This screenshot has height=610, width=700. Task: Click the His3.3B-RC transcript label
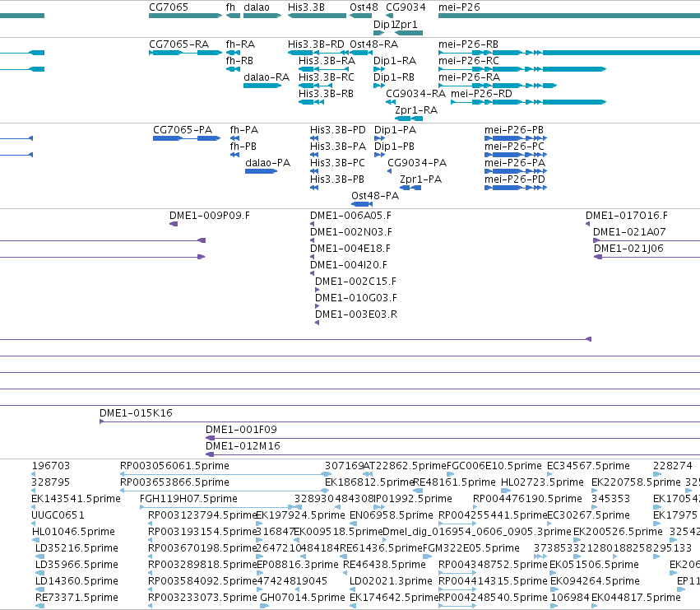[327, 77]
